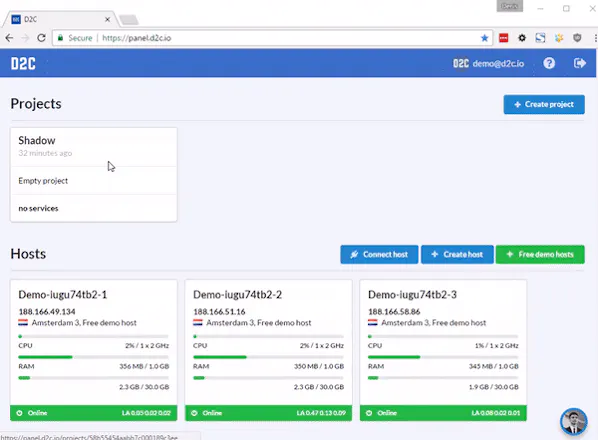Click the browser forward arrow

coord(25,38)
